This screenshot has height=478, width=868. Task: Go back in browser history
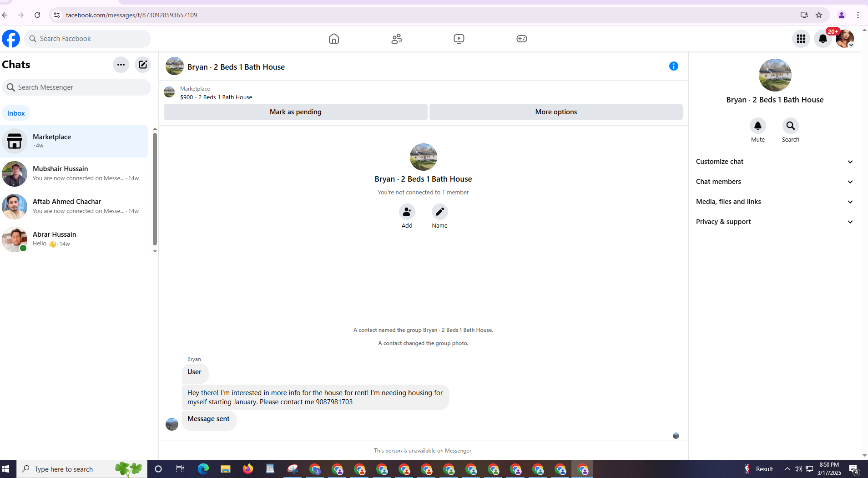tap(5, 15)
